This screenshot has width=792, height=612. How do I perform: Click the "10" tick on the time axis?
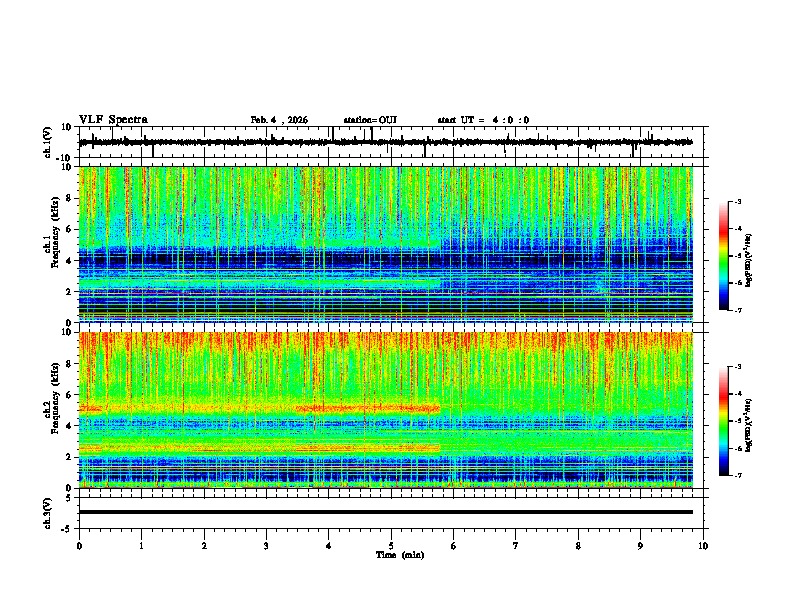pyautogui.click(x=703, y=546)
